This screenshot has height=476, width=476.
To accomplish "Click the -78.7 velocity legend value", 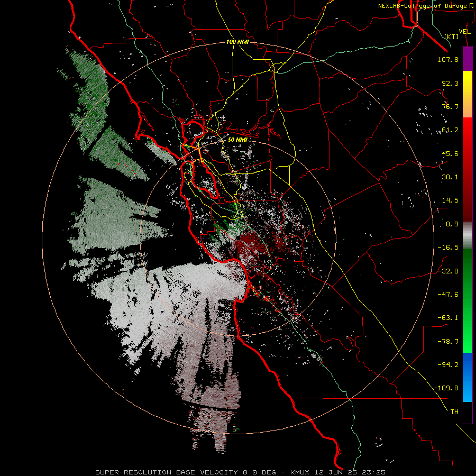I will (x=448, y=342).
